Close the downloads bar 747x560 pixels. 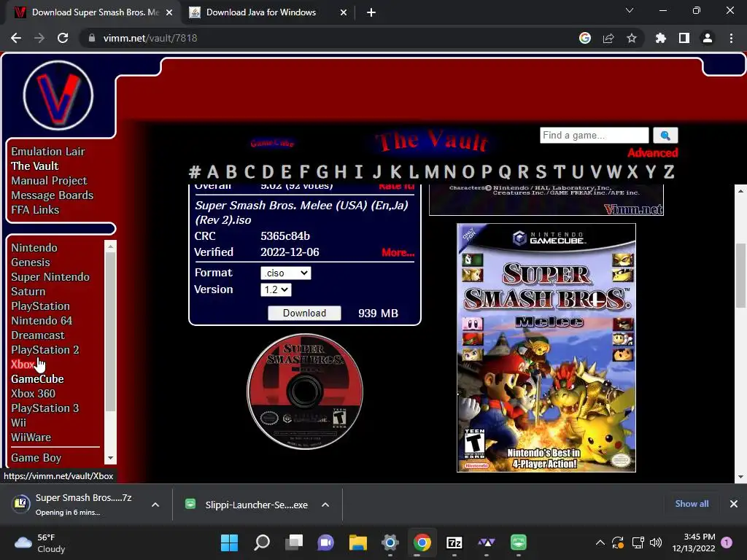tap(734, 504)
